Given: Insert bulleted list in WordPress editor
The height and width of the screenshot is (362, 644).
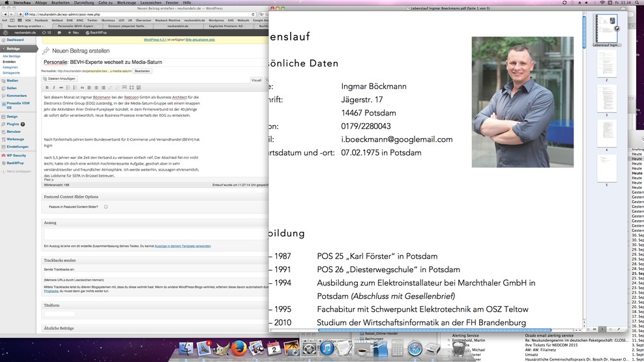Looking at the screenshot, I should [68, 87].
